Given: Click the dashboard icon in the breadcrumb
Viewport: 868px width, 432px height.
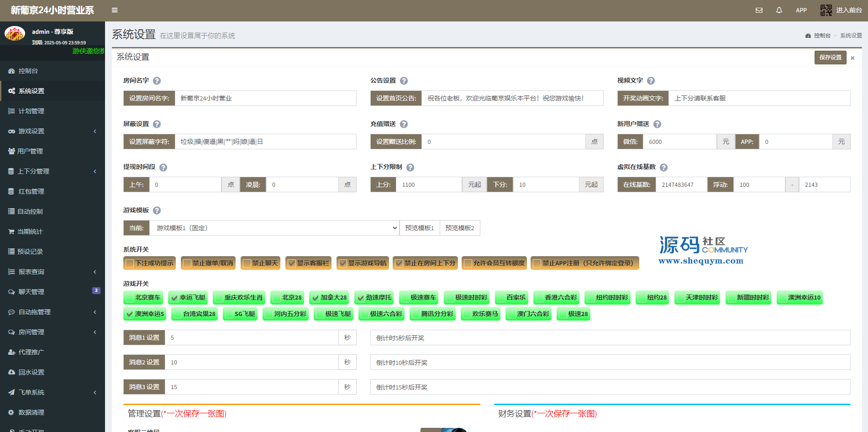Looking at the screenshot, I should [x=808, y=36].
